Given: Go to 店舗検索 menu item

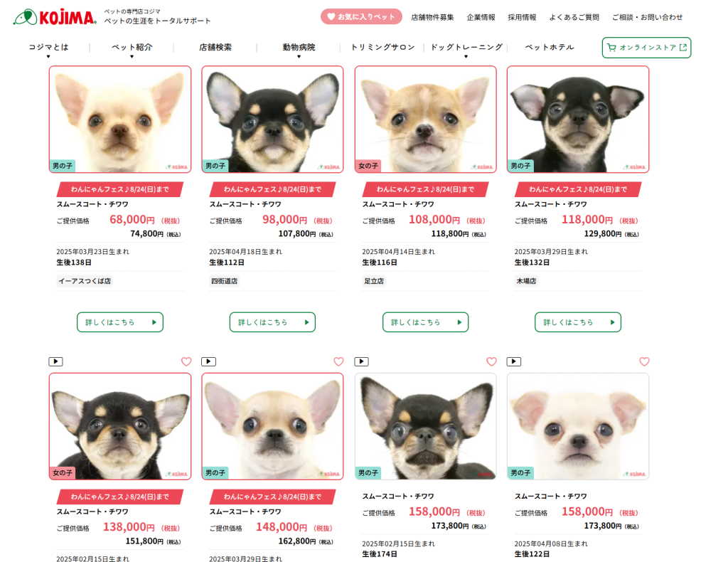Looking at the screenshot, I should point(215,48).
